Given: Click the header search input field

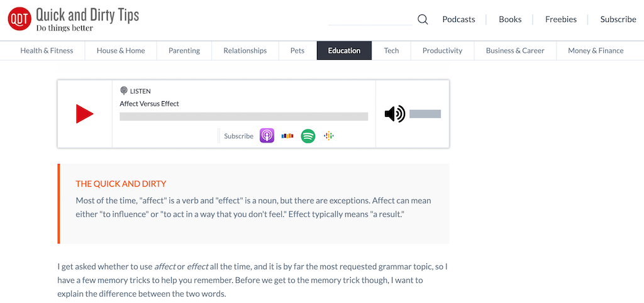Looking at the screenshot, I should 370,19.
